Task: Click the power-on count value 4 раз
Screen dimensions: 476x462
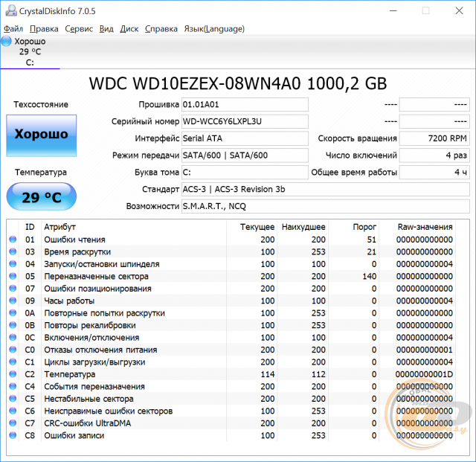Action: coord(434,155)
